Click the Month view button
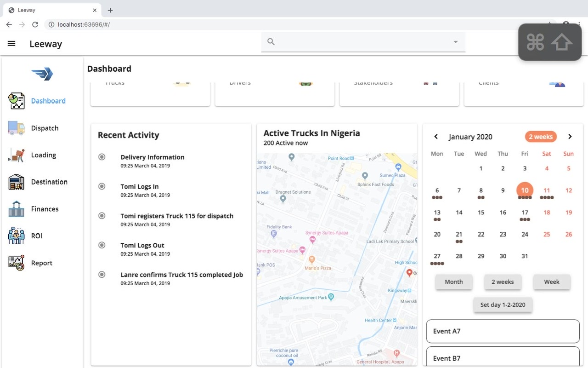 454,282
